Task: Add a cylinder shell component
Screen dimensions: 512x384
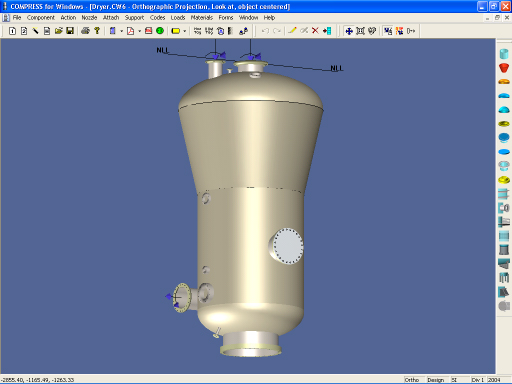Action: (x=504, y=54)
